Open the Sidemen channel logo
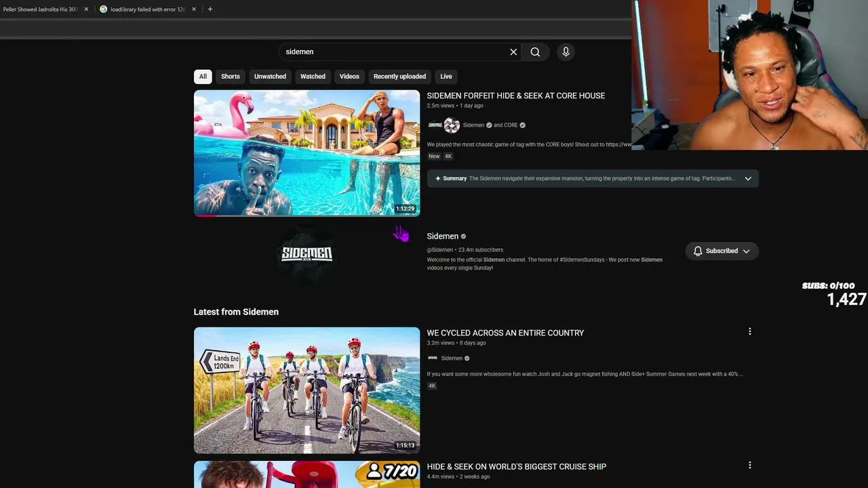 point(307,254)
